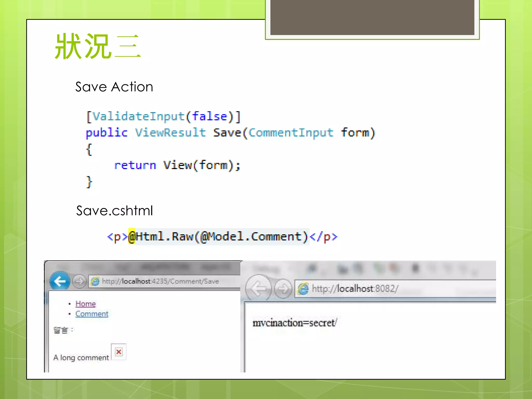
Task: Click the '留言：' label
Action: pos(63,330)
